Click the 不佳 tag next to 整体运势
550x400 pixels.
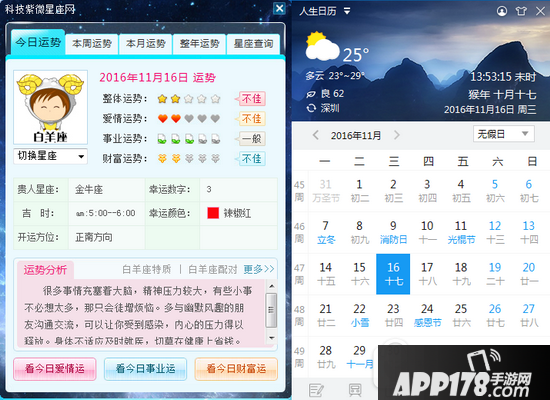coord(250,99)
